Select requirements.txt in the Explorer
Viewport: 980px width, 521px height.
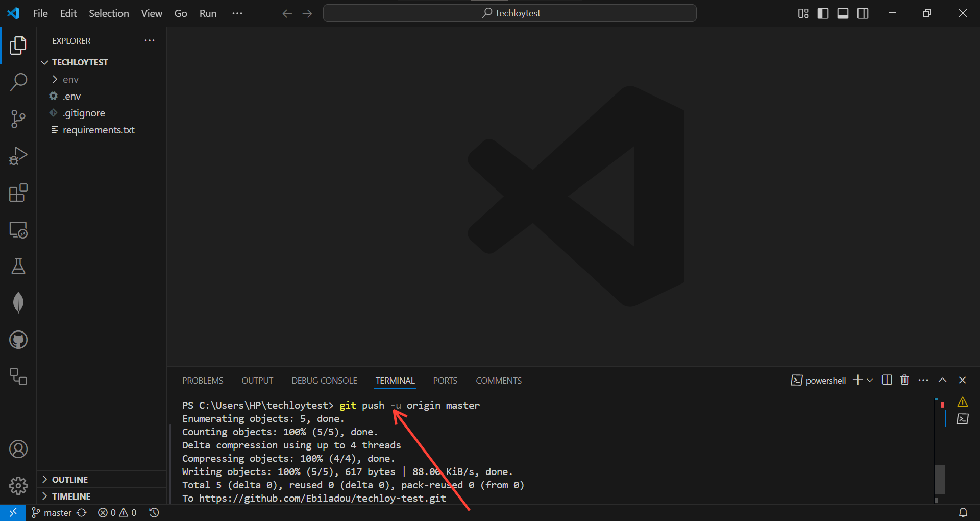98,130
